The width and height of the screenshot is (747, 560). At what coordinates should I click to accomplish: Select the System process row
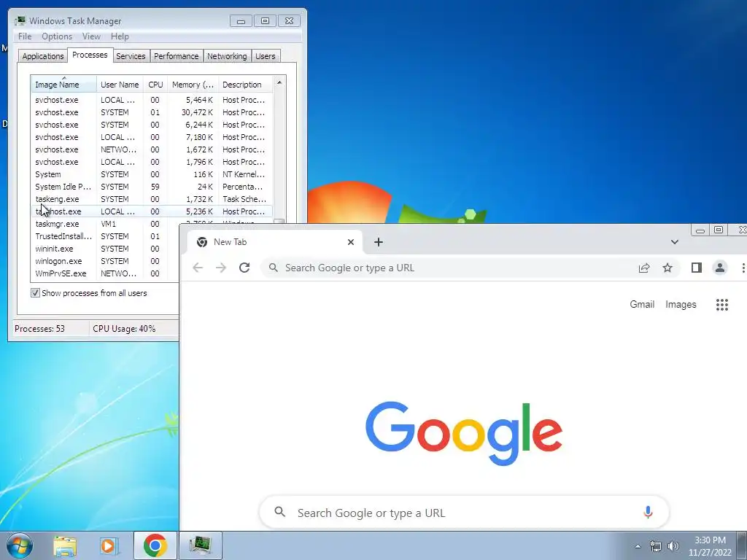pyautogui.click(x=152, y=174)
